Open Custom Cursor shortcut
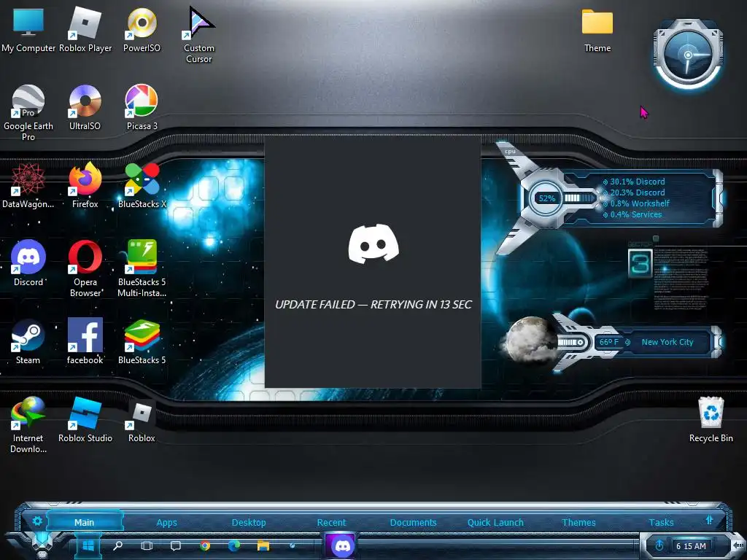This screenshot has height=560, width=747. point(198,35)
